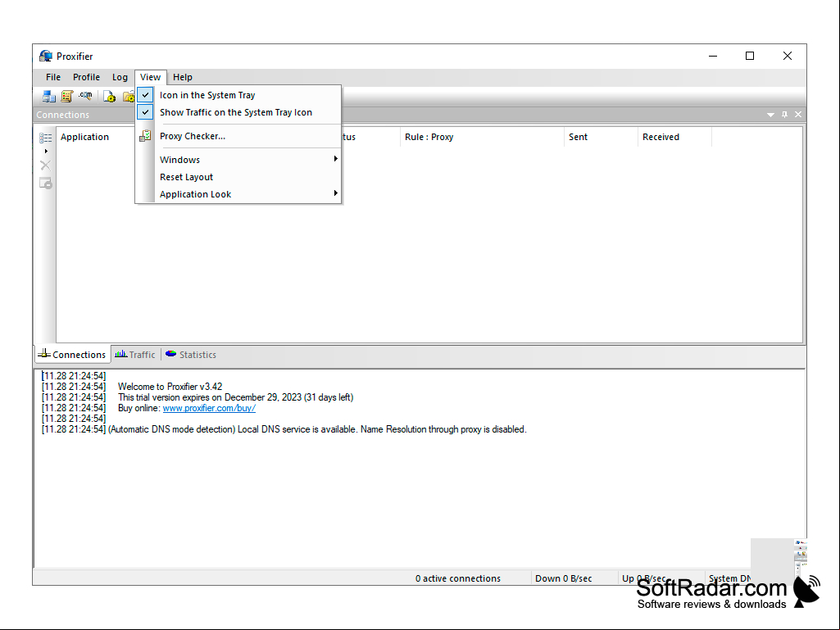The height and width of the screenshot is (630, 840).
Task: Maximize the Proxifier window
Action: click(750, 56)
